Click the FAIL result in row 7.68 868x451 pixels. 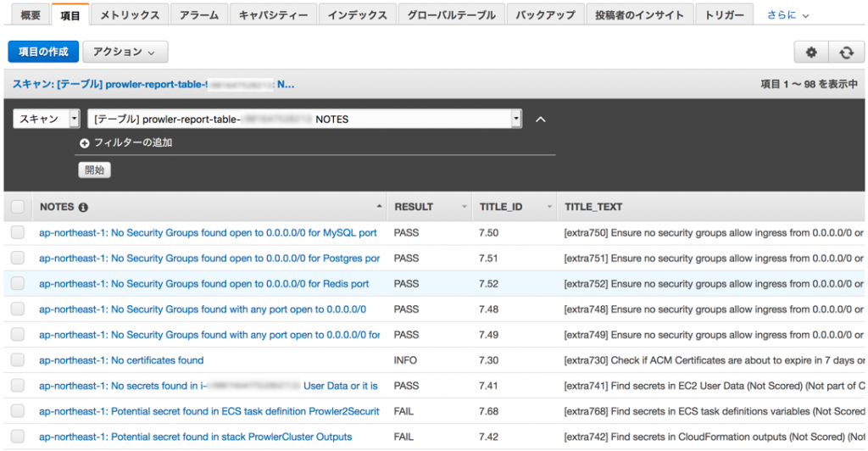point(403,411)
